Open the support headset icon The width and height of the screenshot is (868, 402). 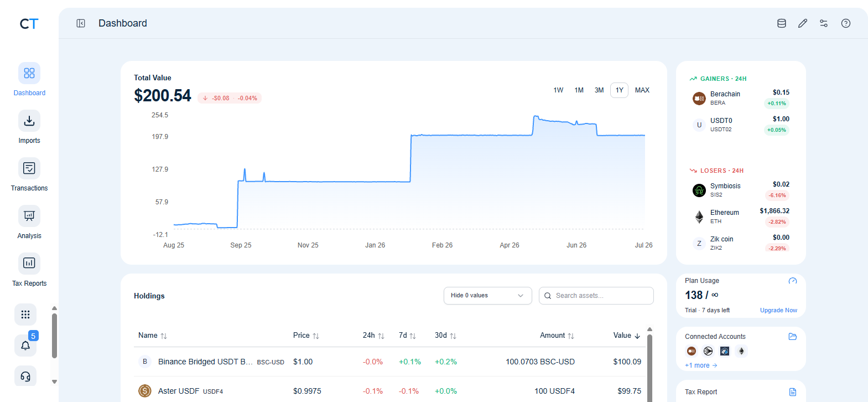(25, 377)
